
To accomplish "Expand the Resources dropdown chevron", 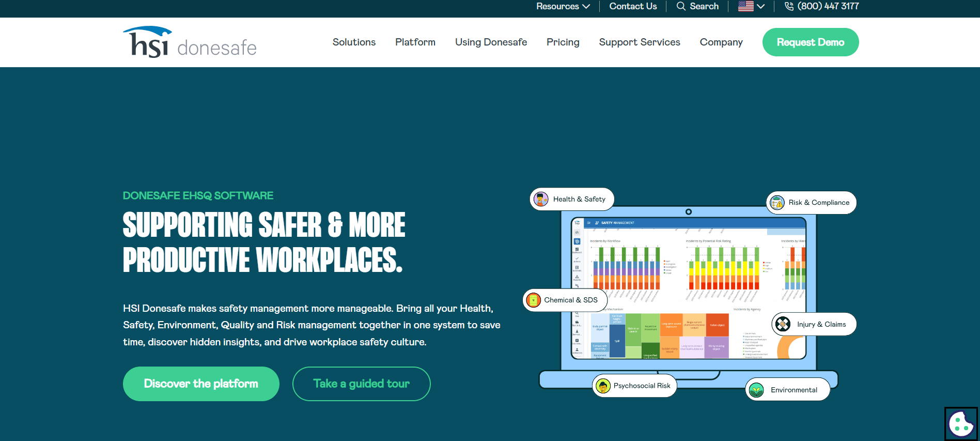I will 586,6.
